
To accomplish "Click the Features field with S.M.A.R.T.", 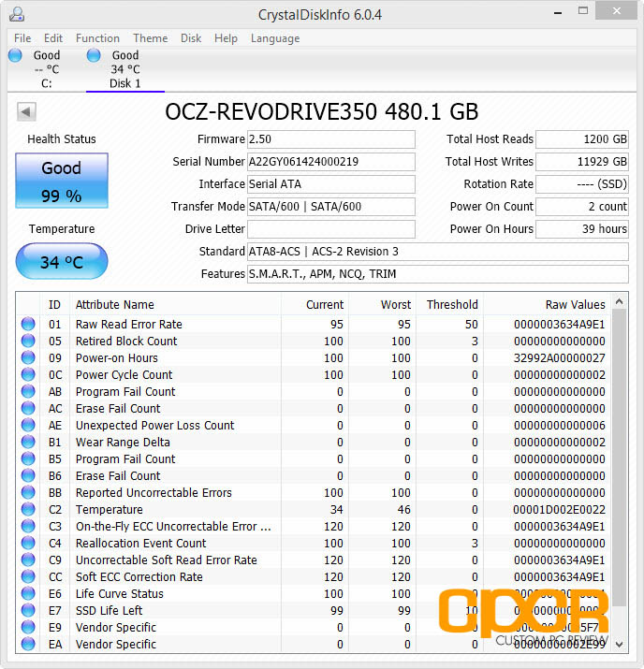I will click(438, 274).
